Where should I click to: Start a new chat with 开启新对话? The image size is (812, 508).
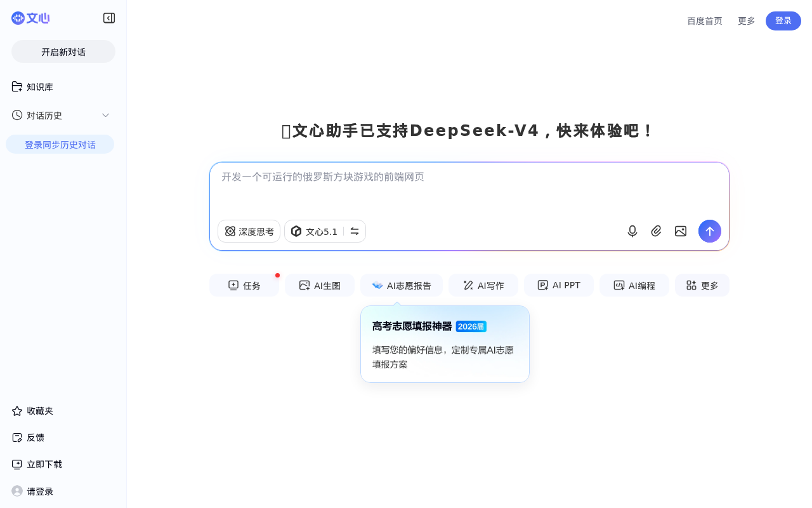pos(63,51)
